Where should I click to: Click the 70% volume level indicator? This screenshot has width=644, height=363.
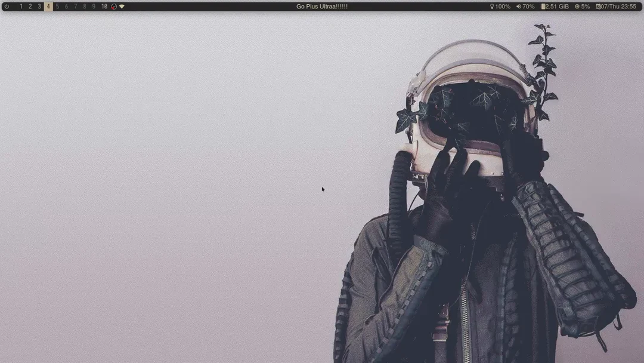[x=528, y=6]
